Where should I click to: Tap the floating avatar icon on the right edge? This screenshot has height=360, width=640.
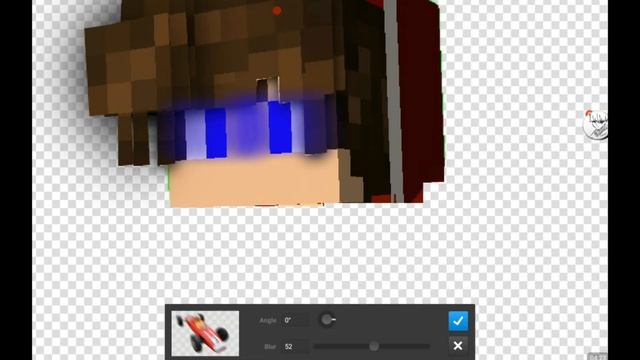pos(595,125)
